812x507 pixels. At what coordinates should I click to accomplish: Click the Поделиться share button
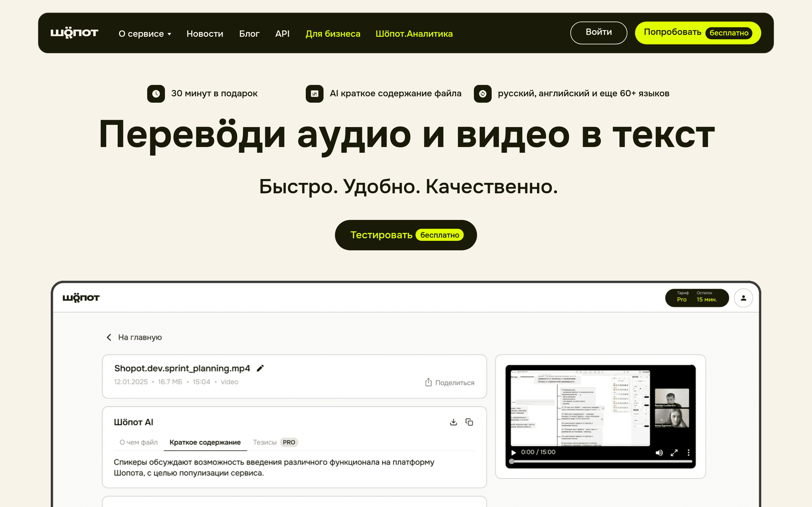point(450,382)
